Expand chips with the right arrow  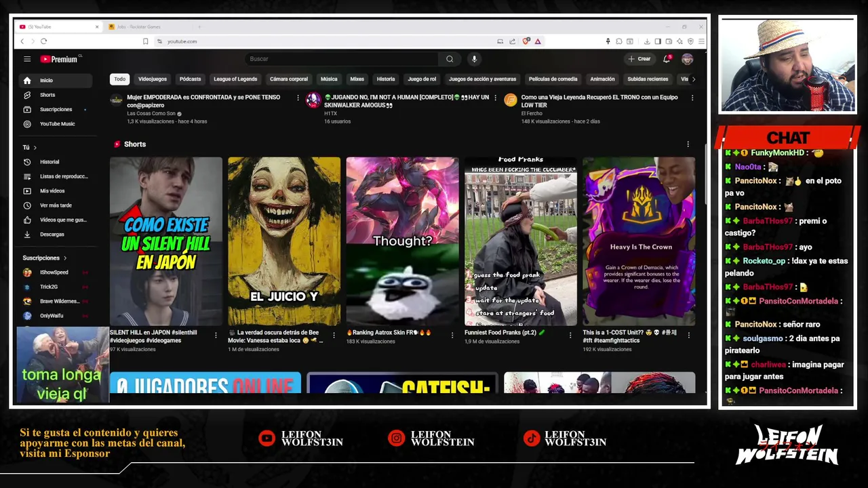pyautogui.click(x=692, y=79)
